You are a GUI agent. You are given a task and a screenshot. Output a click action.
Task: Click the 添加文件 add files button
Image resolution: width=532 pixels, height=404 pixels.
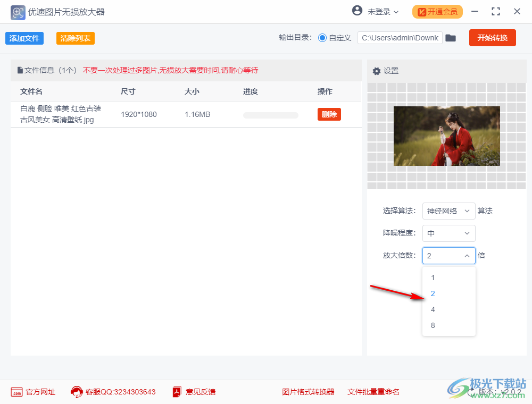(24, 38)
